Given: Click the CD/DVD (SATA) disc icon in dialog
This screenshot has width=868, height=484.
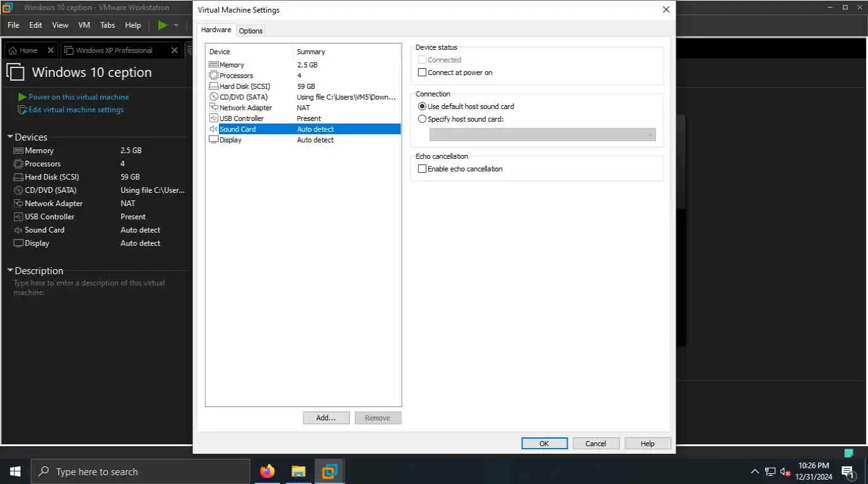Looking at the screenshot, I should click(x=213, y=97).
